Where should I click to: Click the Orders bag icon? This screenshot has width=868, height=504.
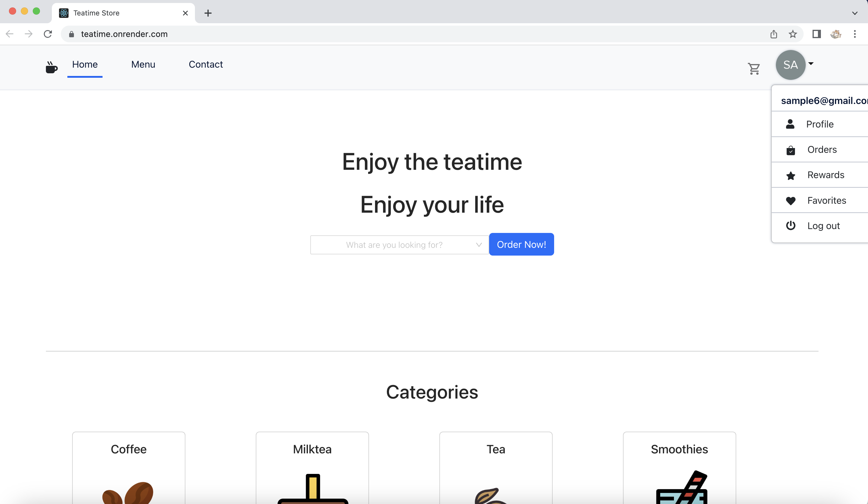pyautogui.click(x=790, y=150)
